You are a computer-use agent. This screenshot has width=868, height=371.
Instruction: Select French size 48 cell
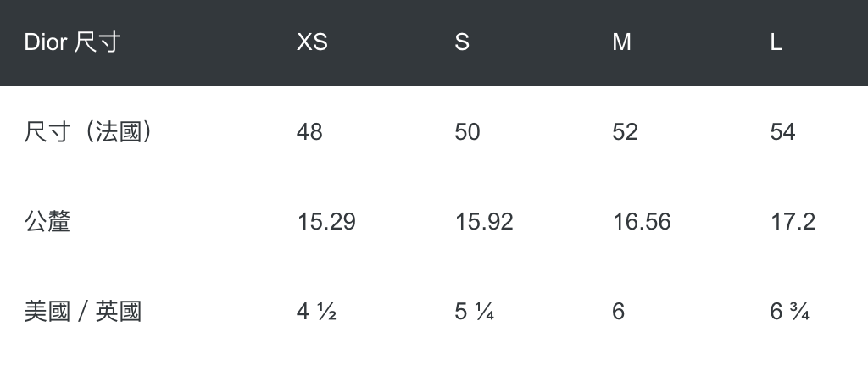309,132
